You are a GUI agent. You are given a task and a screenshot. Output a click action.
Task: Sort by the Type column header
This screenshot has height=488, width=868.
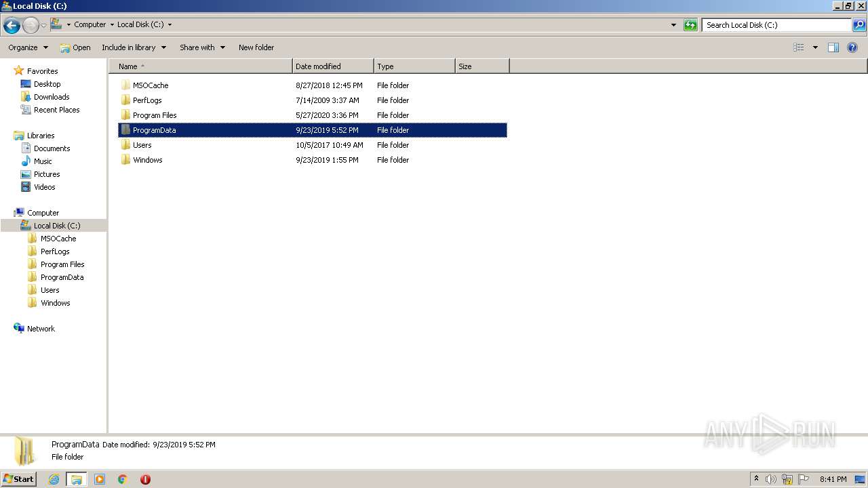click(414, 66)
